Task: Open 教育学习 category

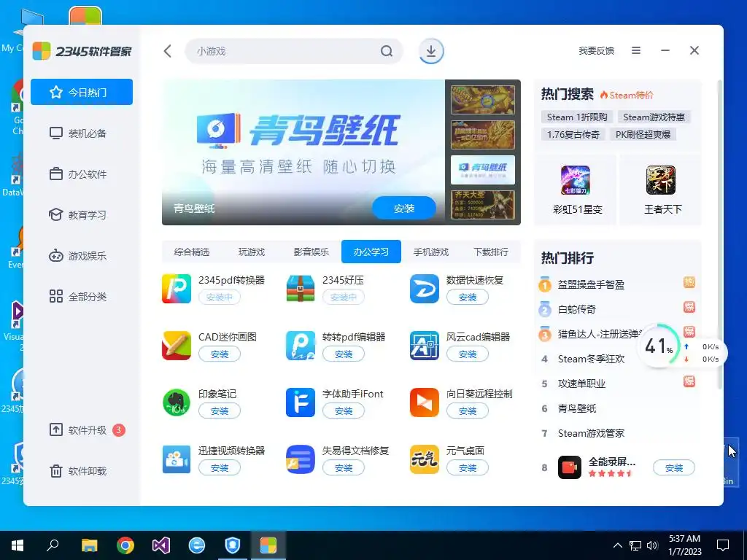Action: (82, 215)
